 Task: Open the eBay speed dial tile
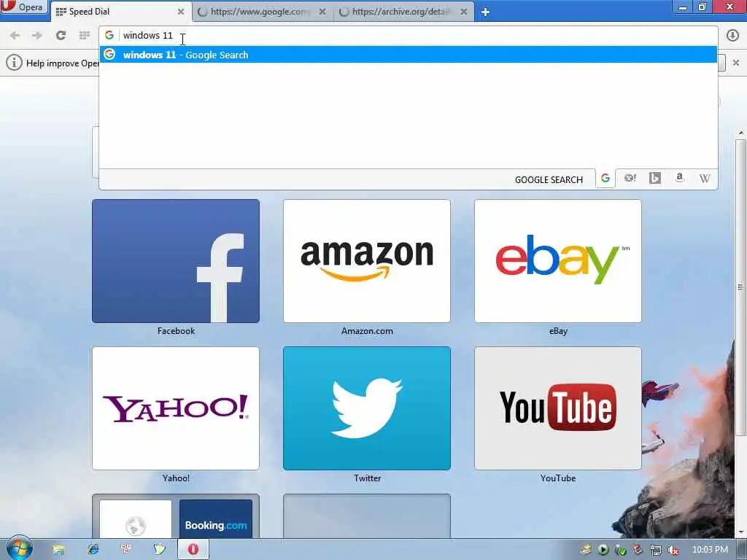(558, 261)
